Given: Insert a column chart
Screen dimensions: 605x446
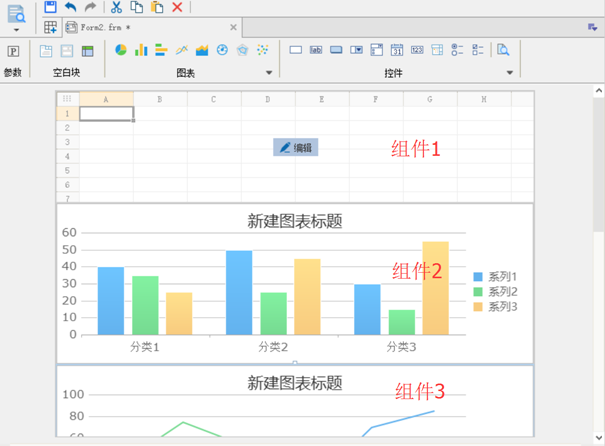Looking at the screenshot, I should pyautogui.click(x=141, y=50).
